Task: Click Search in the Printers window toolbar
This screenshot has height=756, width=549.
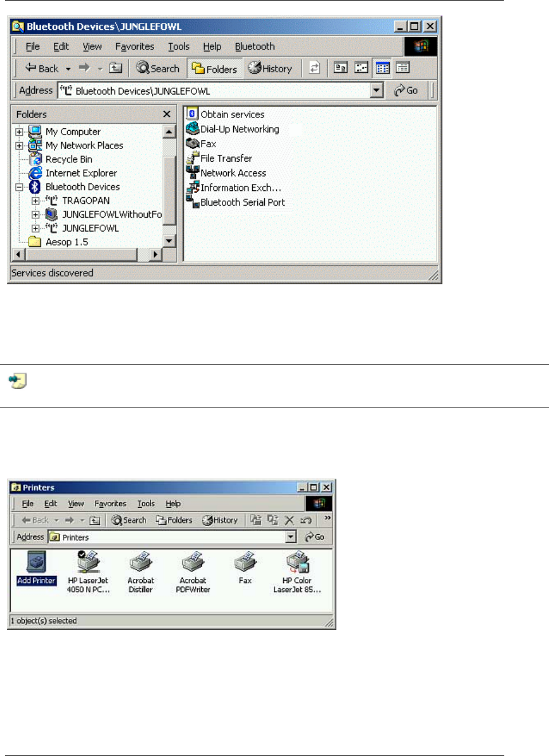Action: 129,520
